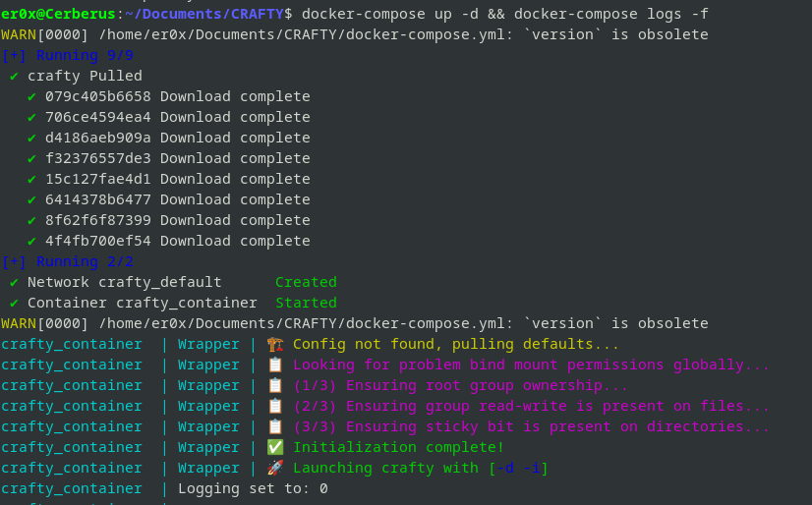Click the layer hash 8f62f6f87399
The width and height of the screenshot is (812, 505).
98,220
